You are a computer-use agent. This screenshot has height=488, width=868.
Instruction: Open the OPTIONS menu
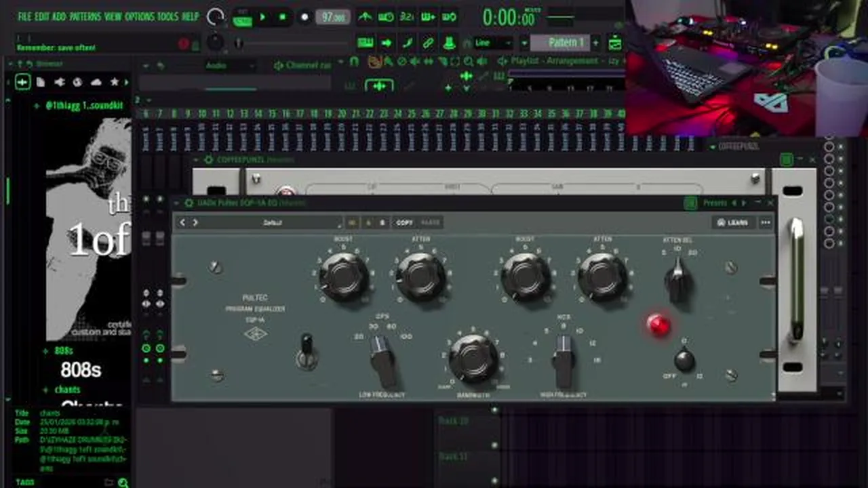(x=140, y=16)
